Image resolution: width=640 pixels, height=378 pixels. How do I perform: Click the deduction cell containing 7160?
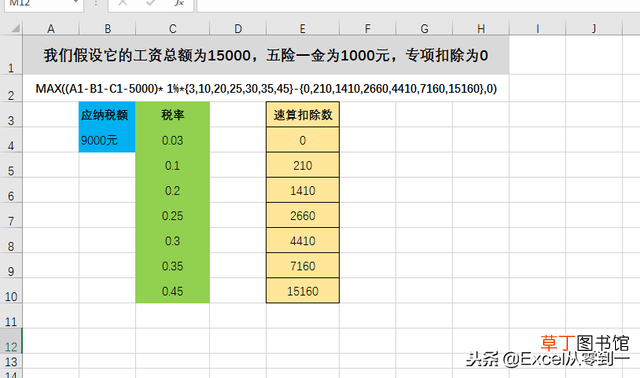click(302, 266)
